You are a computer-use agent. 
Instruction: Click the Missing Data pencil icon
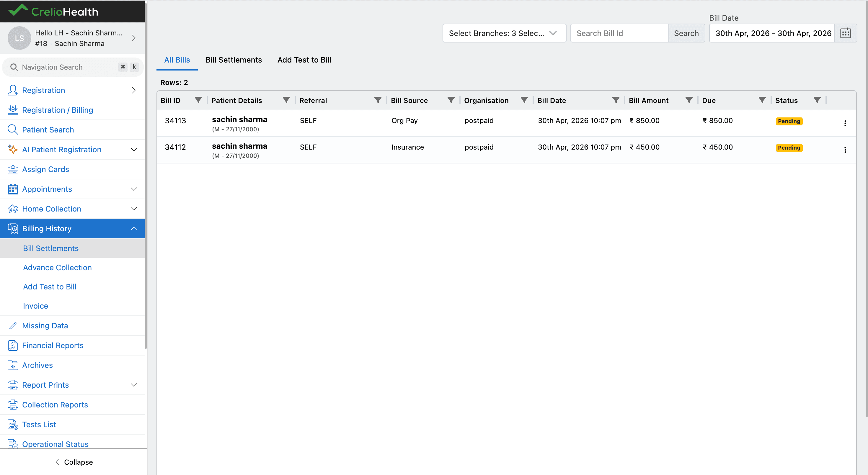tap(13, 325)
